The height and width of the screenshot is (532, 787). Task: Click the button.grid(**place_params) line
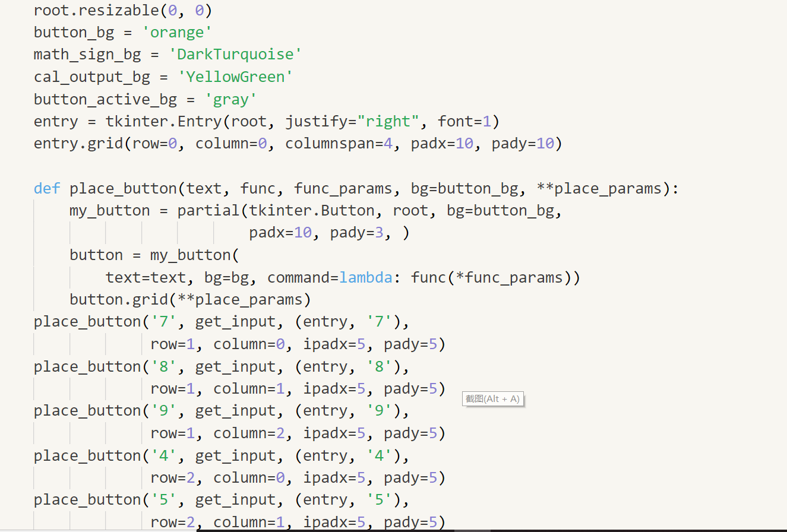190,300
